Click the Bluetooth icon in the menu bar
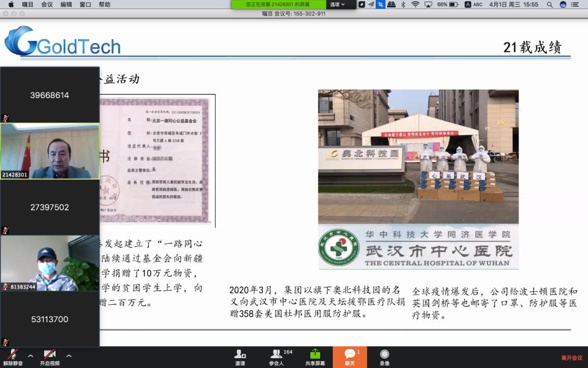The image size is (588, 368). [403, 4]
